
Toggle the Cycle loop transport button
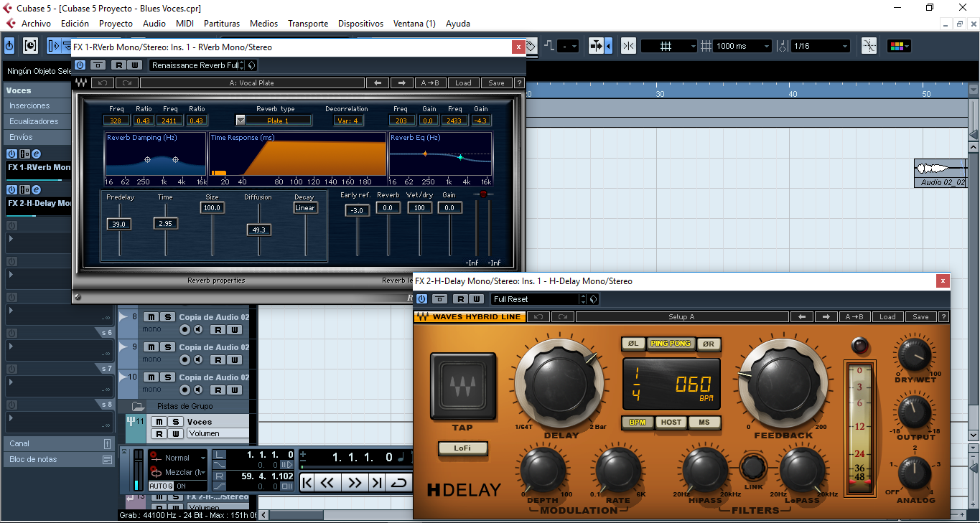coord(399,483)
